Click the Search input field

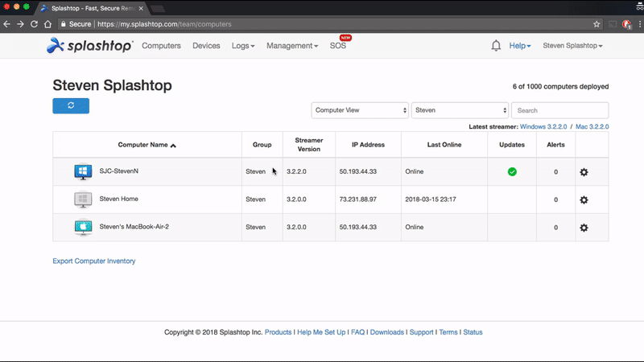click(x=559, y=110)
